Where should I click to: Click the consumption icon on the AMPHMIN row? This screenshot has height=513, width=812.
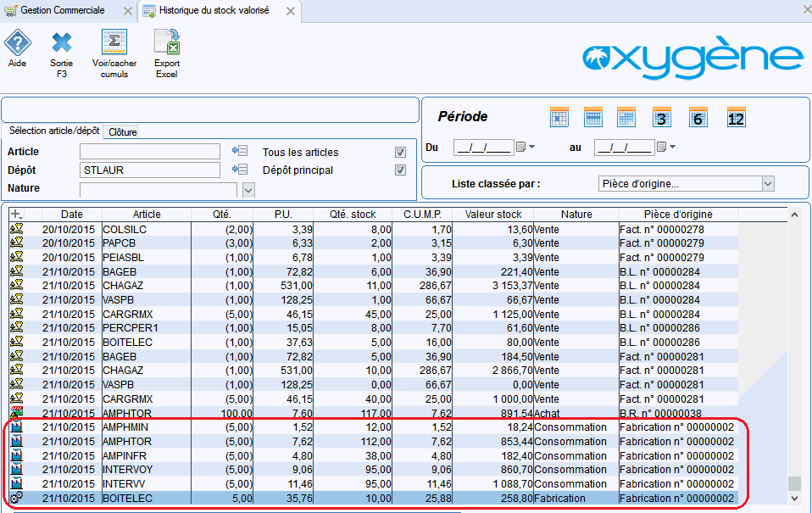pyautogui.click(x=17, y=427)
